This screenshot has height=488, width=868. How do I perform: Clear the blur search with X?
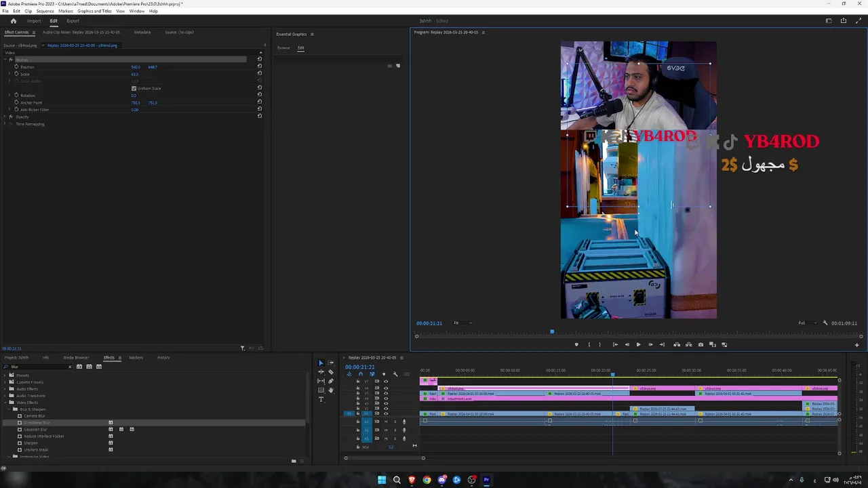tap(69, 367)
